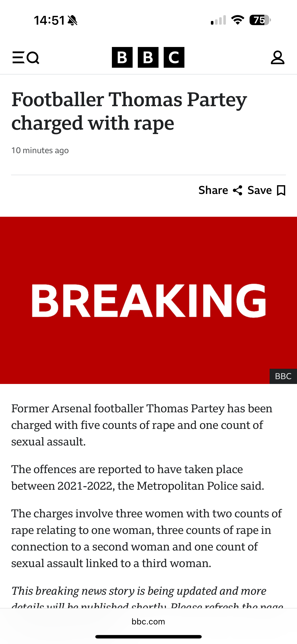Tap the BBC image credit label
The width and height of the screenshot is (297, 644).
(x=283, y=376)
